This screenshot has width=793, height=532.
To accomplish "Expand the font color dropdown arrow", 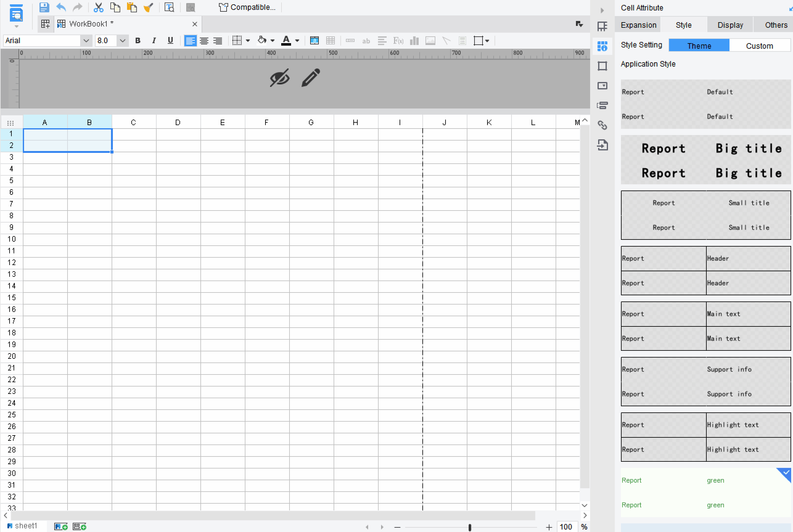I will coord(297,41).
